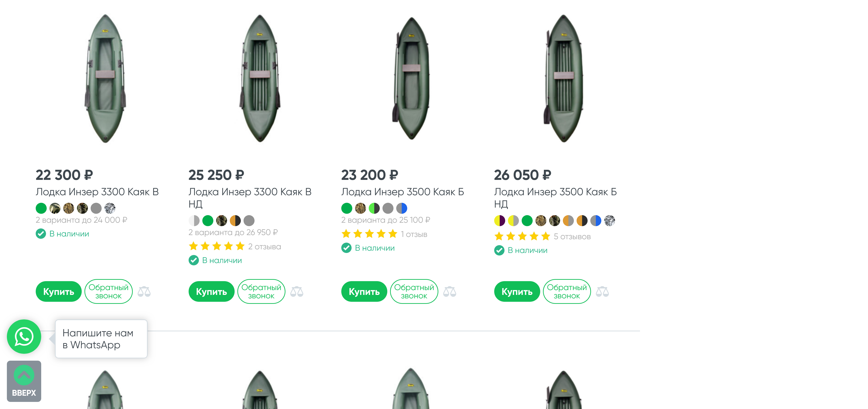The image size is (868, 409).
Task: Open the Лодка Инзер 3500 Каяк Б title
Action: 402,192
